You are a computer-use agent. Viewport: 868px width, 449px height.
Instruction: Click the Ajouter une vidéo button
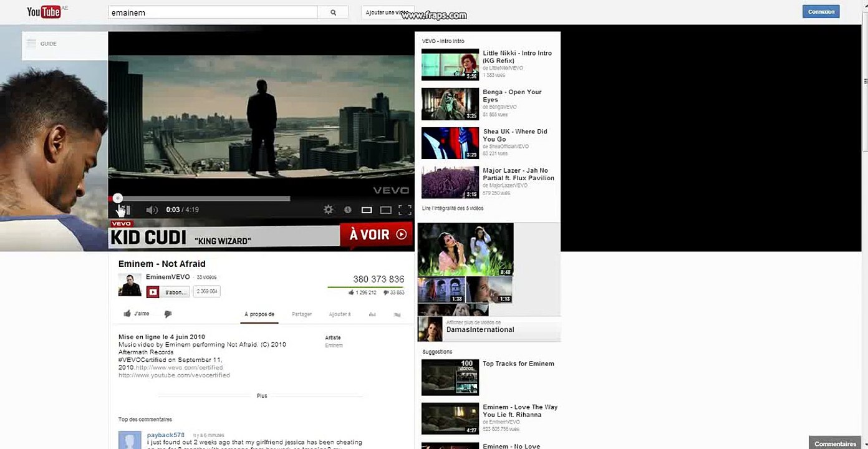[387, 12]
